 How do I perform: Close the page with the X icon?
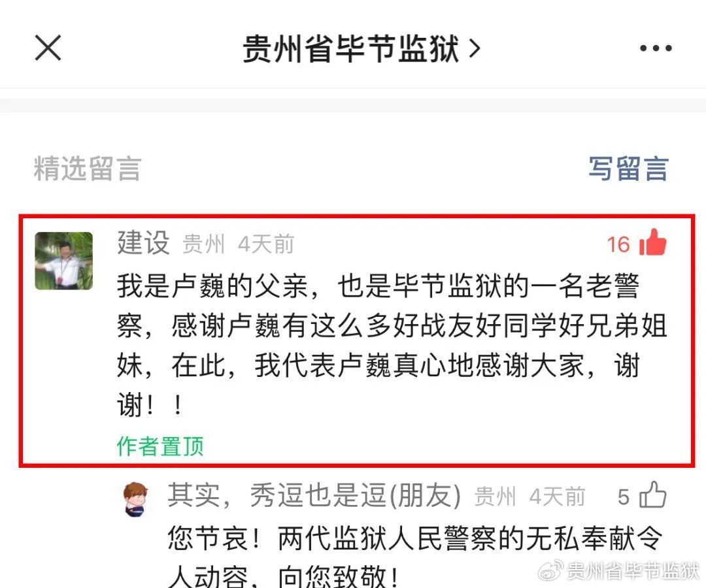pyautogui.click(x=48, y=48)
